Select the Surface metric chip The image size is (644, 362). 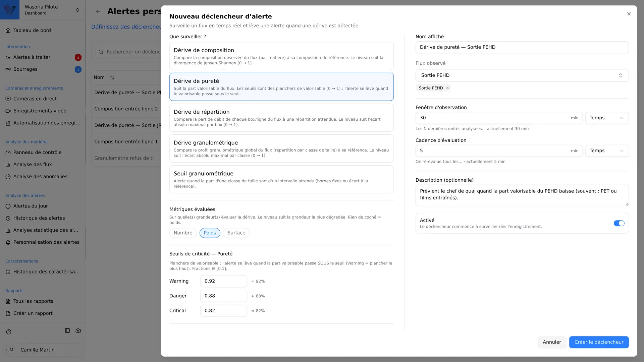click(x=236, y=233)
